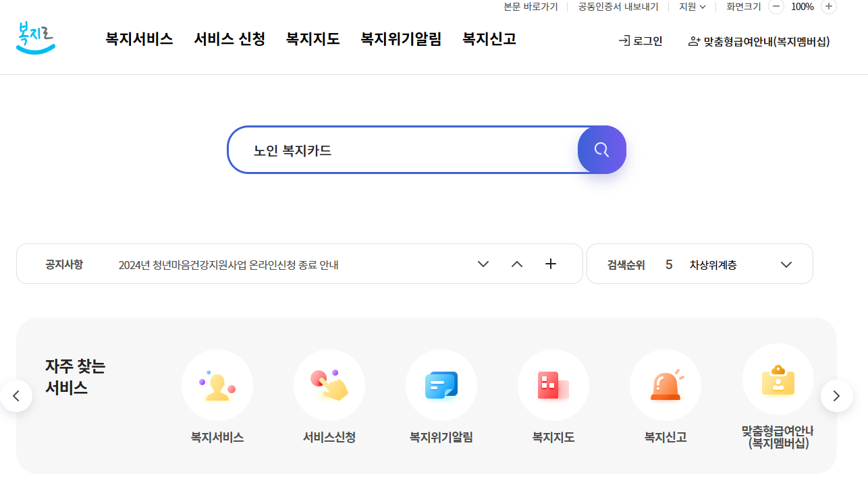
Task: Open the 맞춤형급여안내 badge shortcut icon
Action: (x=778, y=380)
